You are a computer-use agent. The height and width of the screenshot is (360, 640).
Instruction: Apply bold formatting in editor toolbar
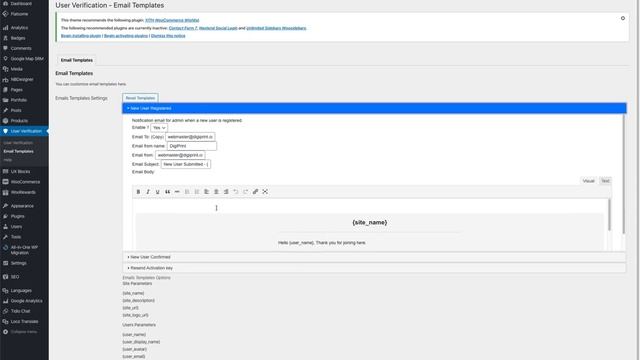[x=138, y=191]
